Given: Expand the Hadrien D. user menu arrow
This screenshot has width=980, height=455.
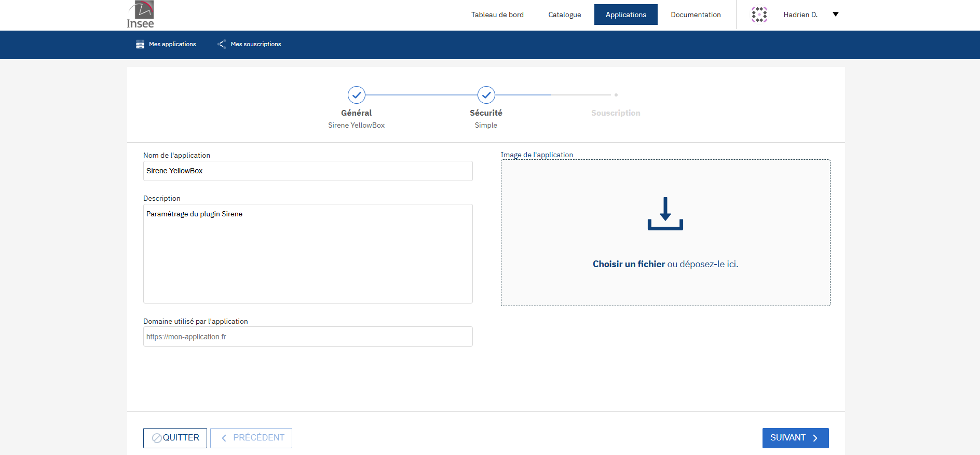Looking at the screenshot, I should pos(835,15).
